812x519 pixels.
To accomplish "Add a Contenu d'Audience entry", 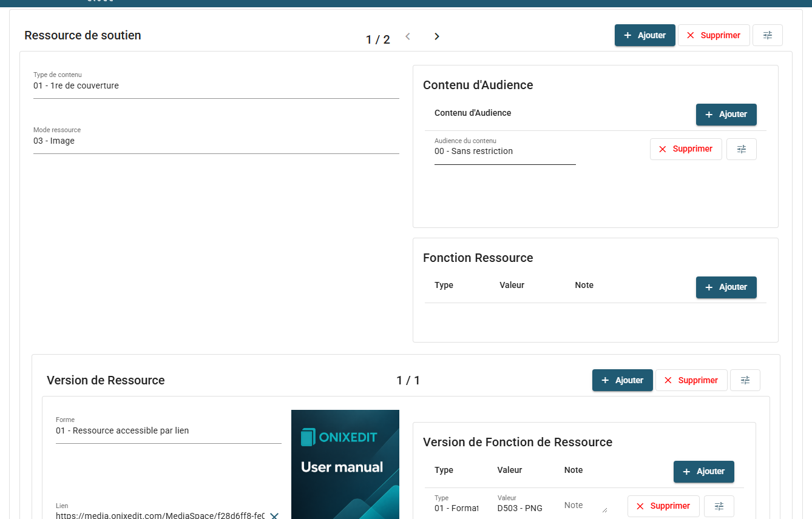I will pos(726,115).
